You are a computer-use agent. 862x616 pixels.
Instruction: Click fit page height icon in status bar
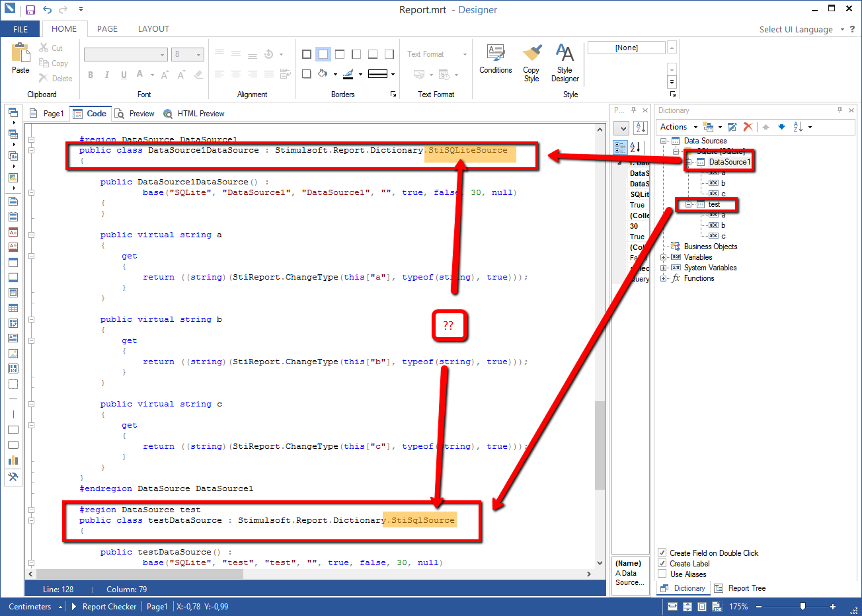coord(688,606)
